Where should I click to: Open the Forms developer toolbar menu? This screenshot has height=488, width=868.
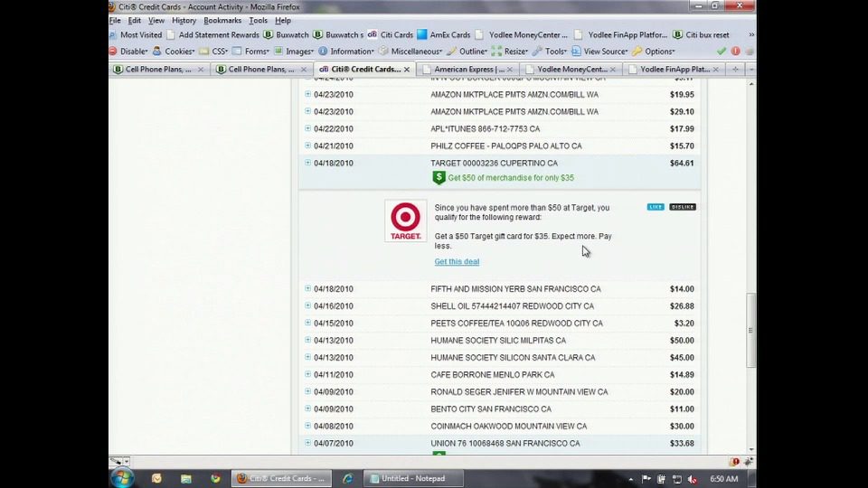[x=250, y=51]
